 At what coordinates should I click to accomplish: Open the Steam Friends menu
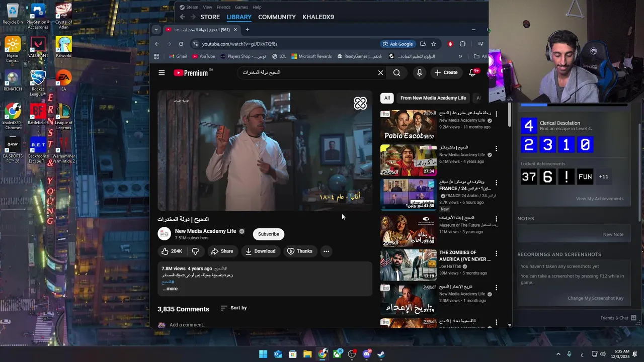click(223, 7)
